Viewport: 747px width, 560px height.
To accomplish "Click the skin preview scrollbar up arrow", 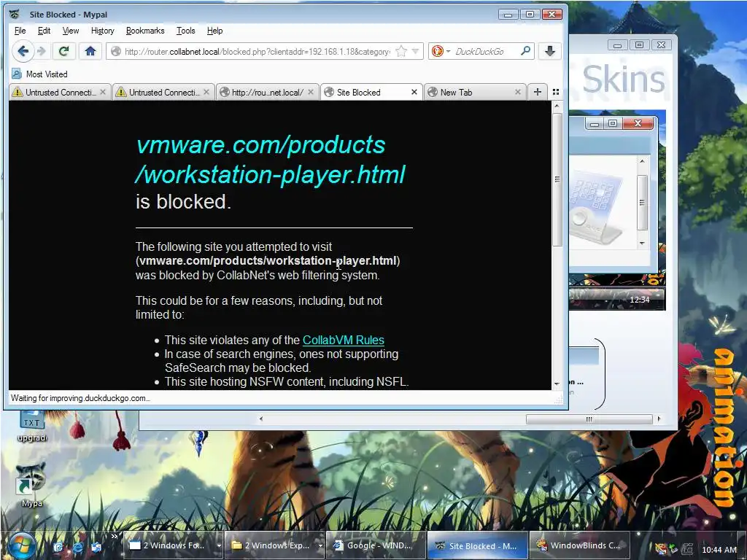I will click(642, 161).
